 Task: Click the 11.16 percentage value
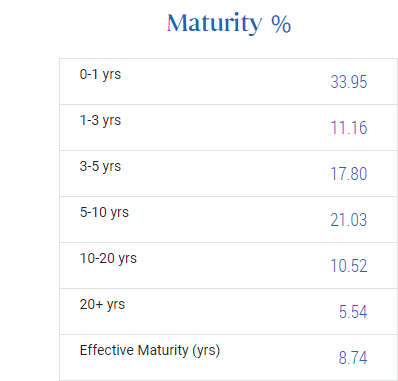click(349, 128)
